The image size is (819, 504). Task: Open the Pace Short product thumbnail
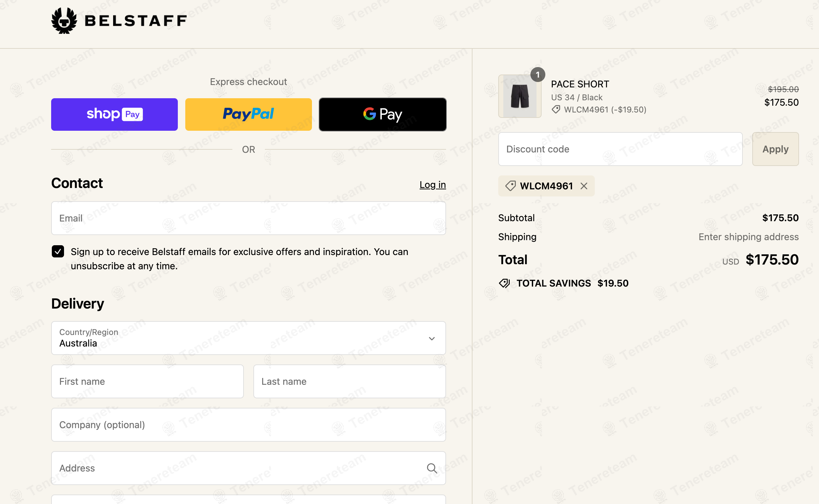tap(520, 96)
